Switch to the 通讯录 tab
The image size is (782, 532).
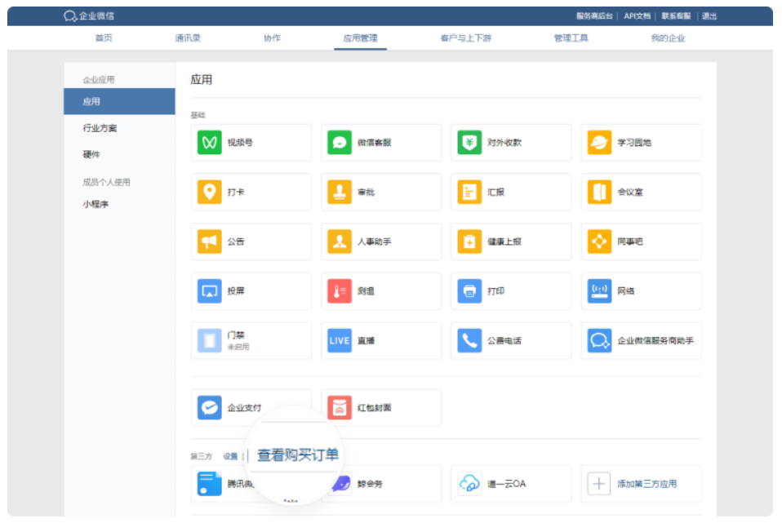click(x=188, y=38)
